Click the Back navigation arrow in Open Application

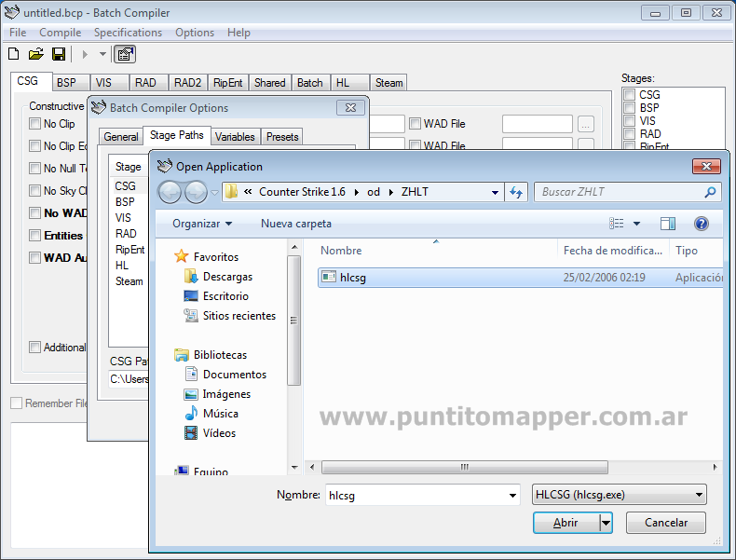point(170,192)
